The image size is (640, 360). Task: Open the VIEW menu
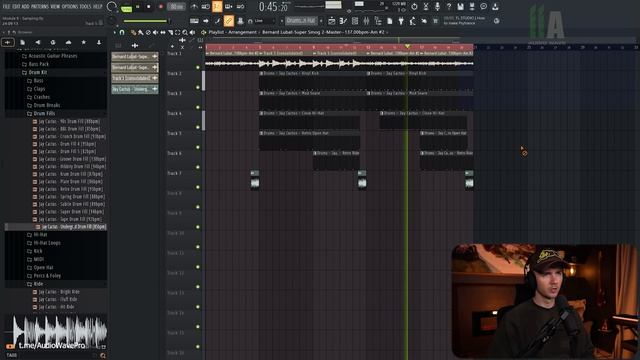[55, 7]
